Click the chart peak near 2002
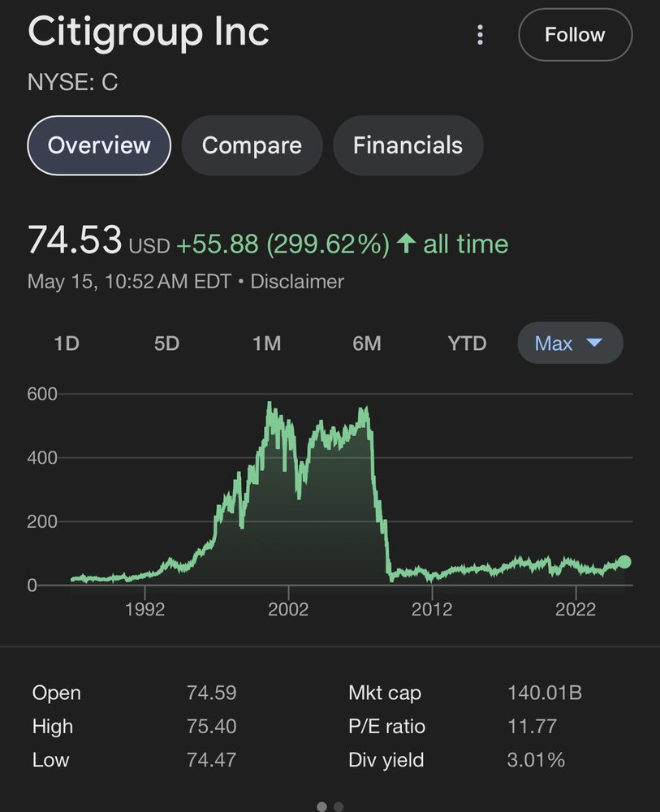Viewport: 660px width, 812px height. [x=269, y=404]
